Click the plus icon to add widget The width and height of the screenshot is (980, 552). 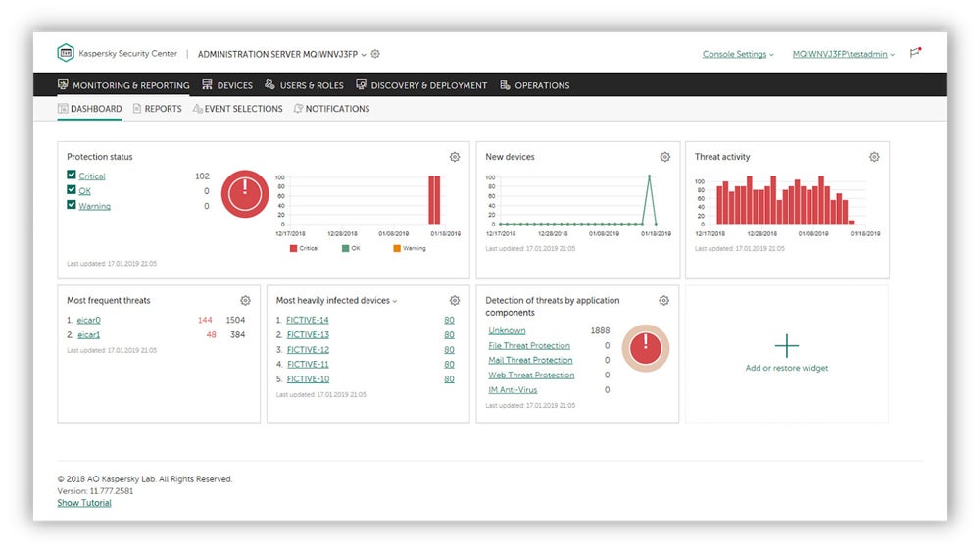[786, 345]
